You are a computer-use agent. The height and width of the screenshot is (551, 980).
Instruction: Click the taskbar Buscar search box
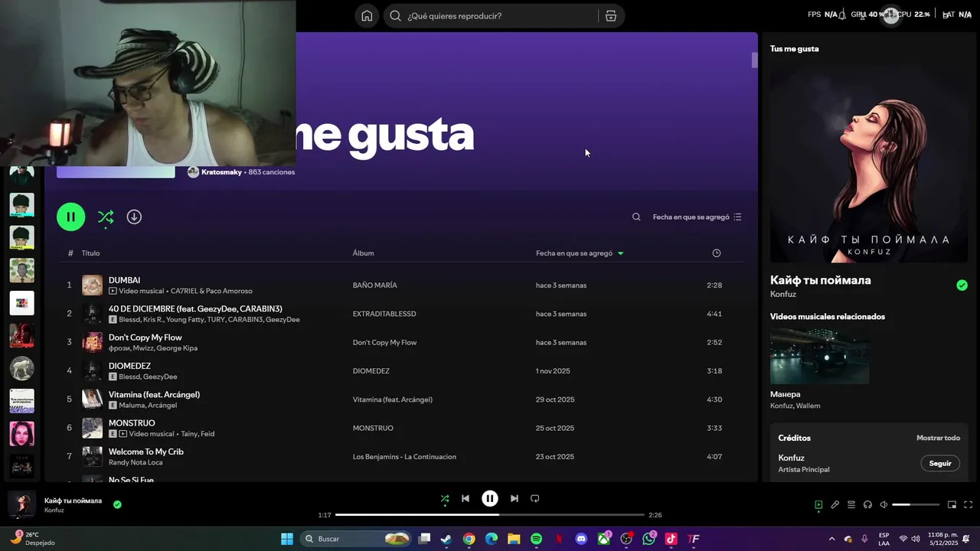pos(358,539)
